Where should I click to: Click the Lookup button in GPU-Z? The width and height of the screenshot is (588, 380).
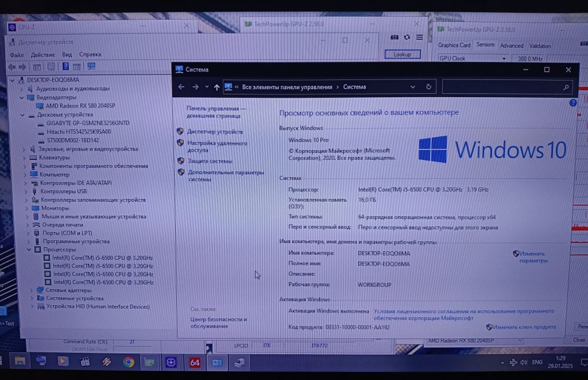402,54
